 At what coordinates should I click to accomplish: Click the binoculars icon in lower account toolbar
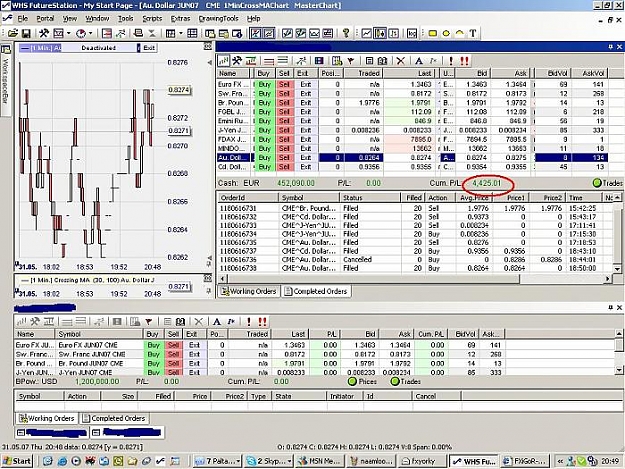click(x=180, y=322)
